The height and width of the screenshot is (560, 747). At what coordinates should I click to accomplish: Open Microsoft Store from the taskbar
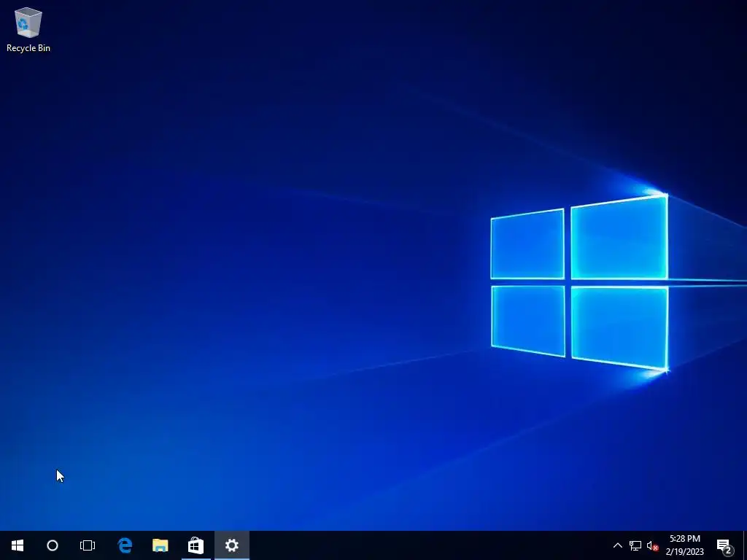pyautogui.click(x=196, y=545)
